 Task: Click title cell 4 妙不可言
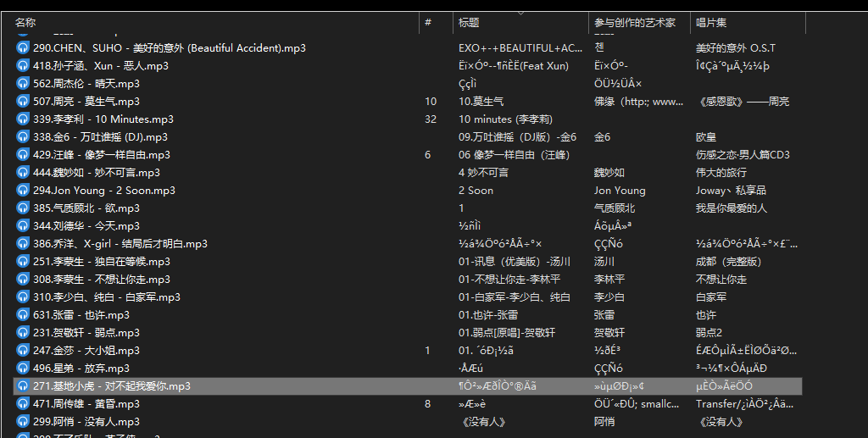tap(483, 173)
